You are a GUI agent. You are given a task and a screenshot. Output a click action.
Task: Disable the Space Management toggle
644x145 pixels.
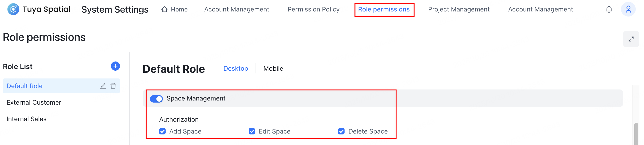pos(156,99)
